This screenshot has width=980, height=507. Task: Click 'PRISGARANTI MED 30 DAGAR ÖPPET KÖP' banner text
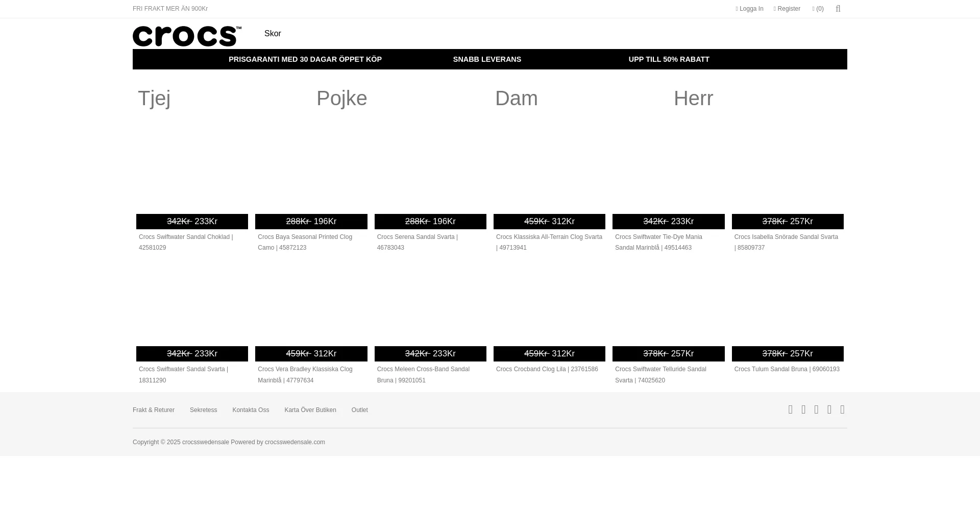(305, 59)
